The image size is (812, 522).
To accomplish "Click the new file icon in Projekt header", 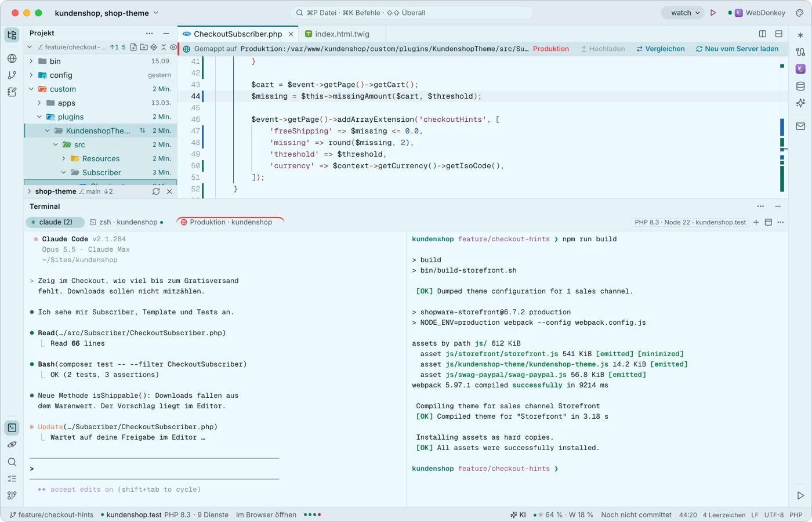I will pyautogui.click(x=134, y=47).
